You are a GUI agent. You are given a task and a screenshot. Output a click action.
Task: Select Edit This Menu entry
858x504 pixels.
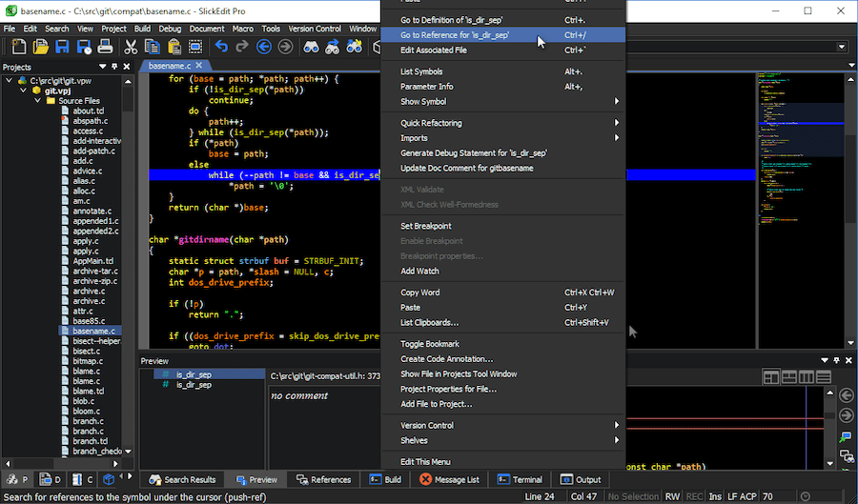point(503,461)
